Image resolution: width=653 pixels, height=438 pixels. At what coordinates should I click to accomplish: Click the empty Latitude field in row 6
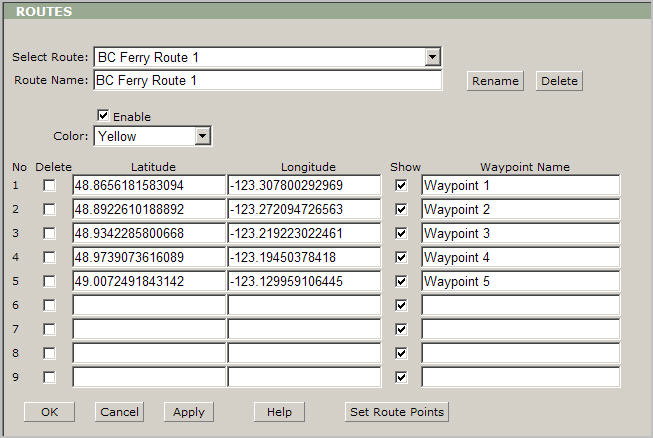(149, 305)
